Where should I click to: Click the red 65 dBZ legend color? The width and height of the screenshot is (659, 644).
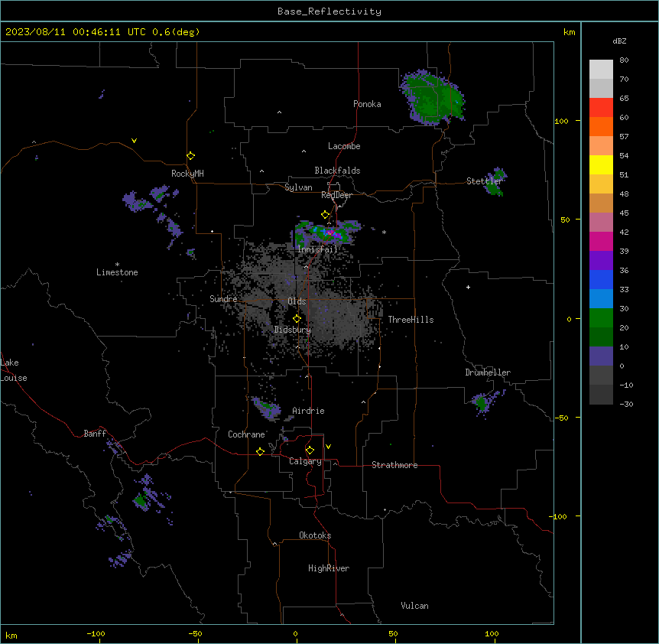click(x=601, y=107)
